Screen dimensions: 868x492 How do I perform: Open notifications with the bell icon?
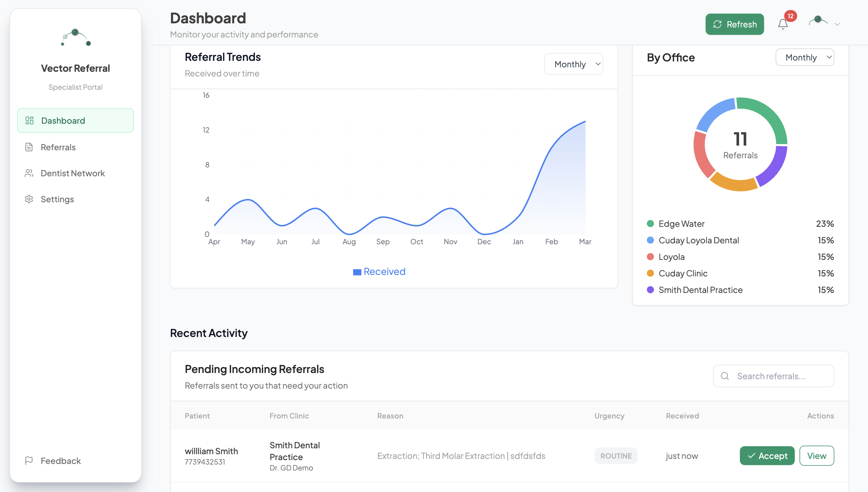coord(783,24)
